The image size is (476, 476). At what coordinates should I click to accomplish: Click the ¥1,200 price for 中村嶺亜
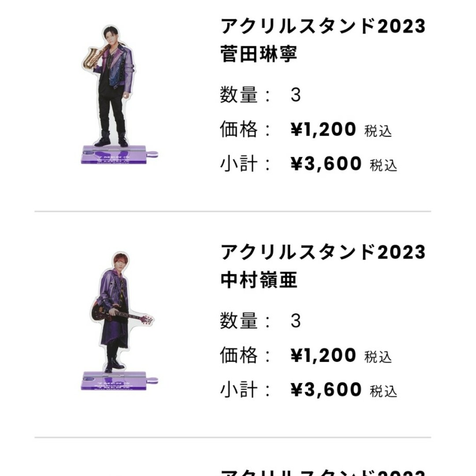point(324,355)
